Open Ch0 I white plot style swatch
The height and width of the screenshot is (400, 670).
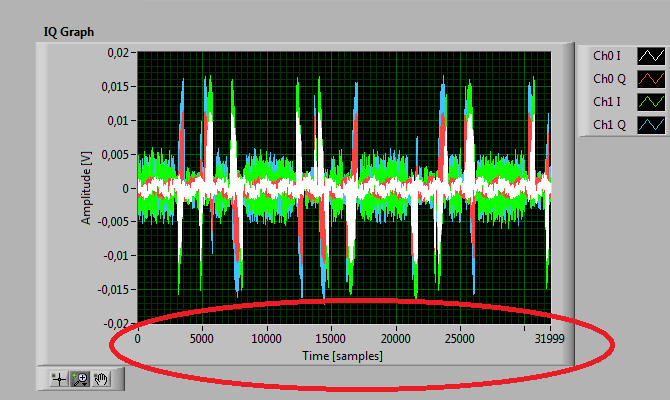(x=651, y=56)
